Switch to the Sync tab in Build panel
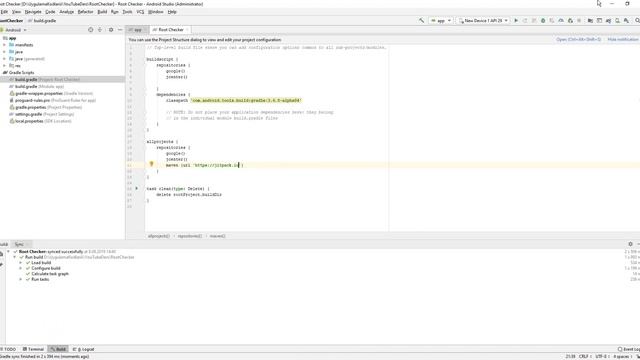 click(x=19, y=244)
